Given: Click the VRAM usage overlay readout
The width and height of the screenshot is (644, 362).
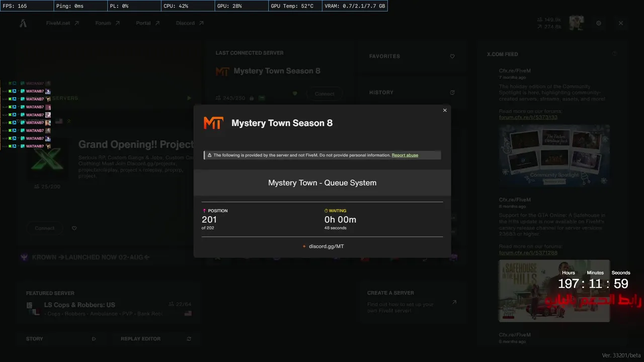Looking at the screenshot, I should pos(355,6).
